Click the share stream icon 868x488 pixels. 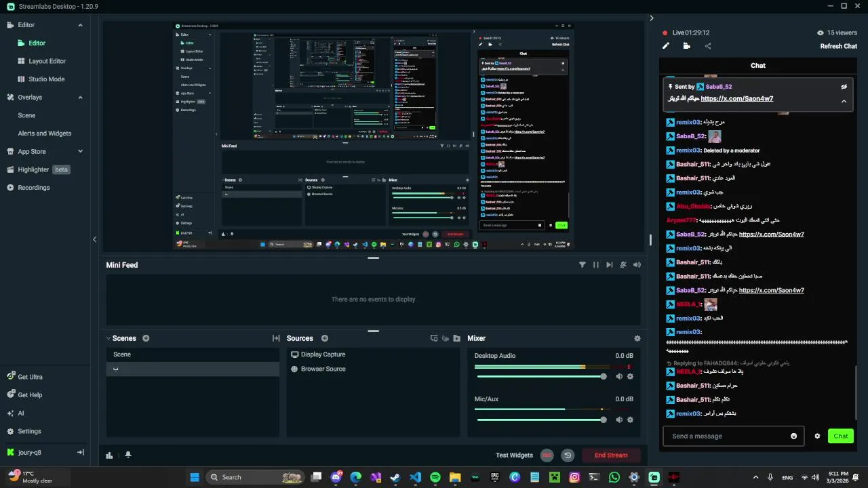(708, 46)
